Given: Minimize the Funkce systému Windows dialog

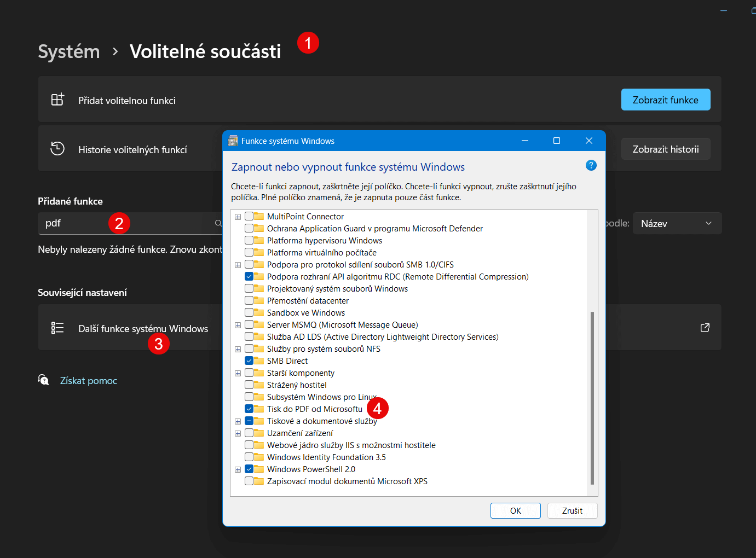Looking at the screenshot, I should pyautogui.click(x=525, y=141).
